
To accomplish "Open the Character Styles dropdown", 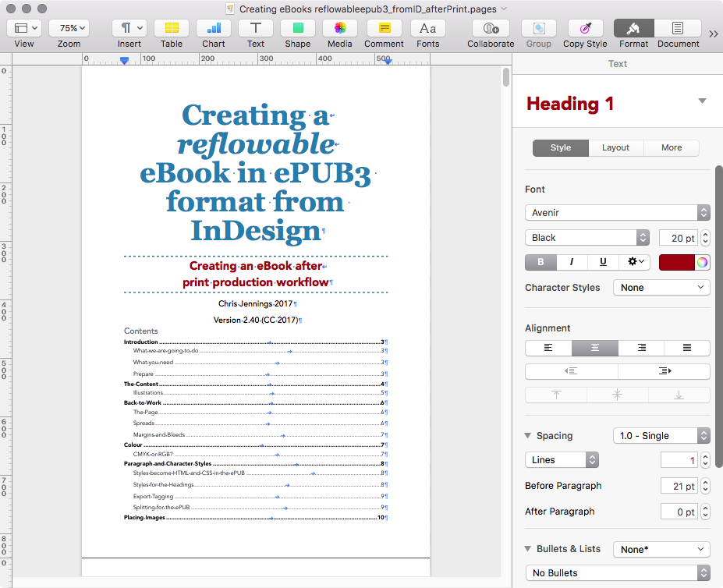I will [661, 287].
